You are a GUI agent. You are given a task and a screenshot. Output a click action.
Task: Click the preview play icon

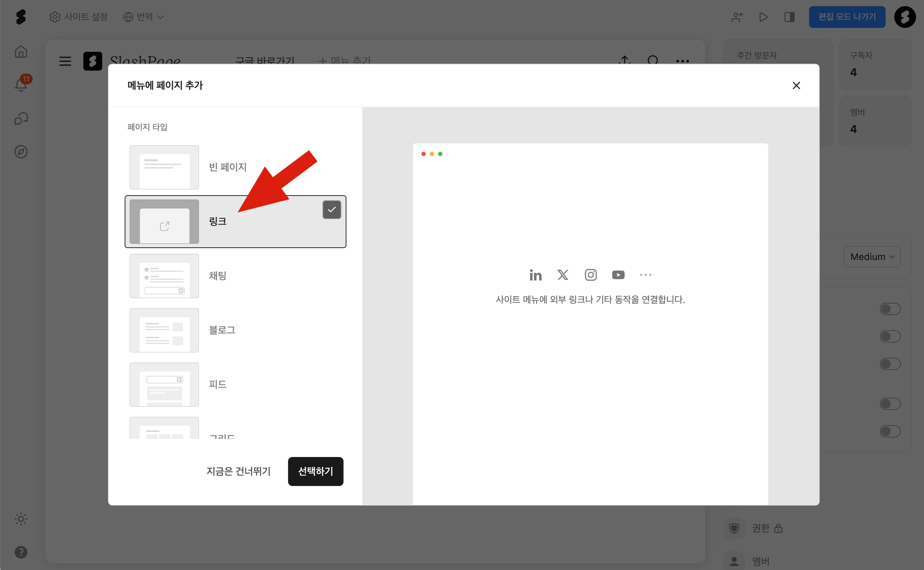pyautogui.click(x=763, y=17)
